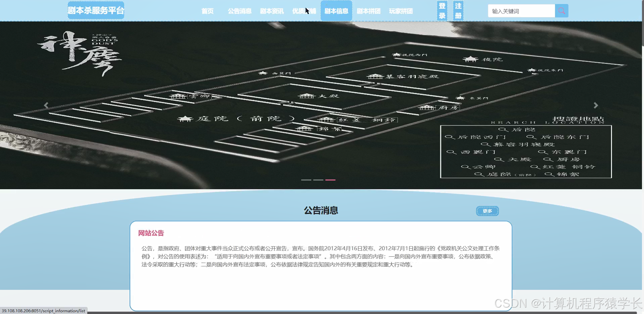Select the second carousel indicator dash
Viewport: 644px width, 314px height.
tap(318, 180)
